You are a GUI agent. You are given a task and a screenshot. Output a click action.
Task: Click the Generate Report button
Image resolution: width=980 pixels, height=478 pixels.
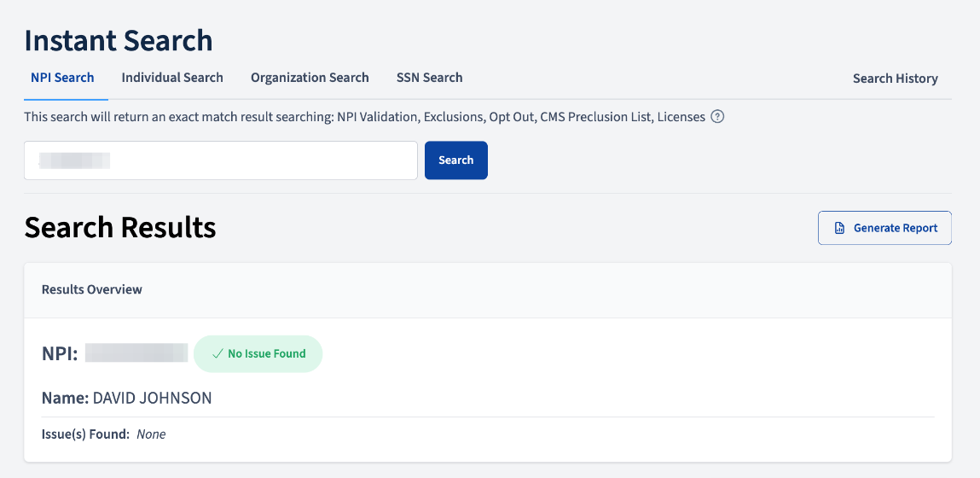(x=884, y=228)
